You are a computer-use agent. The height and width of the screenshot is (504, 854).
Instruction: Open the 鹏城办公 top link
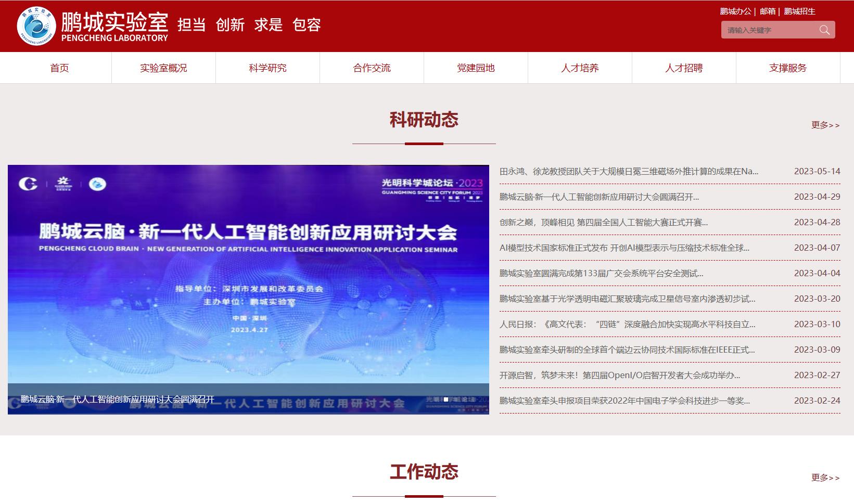(735, 11)
